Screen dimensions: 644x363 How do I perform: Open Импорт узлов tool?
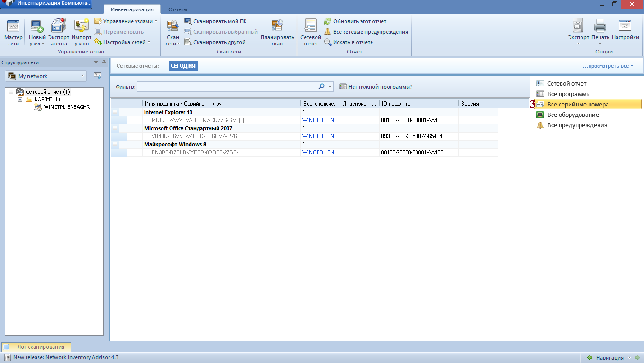[82, 33]
